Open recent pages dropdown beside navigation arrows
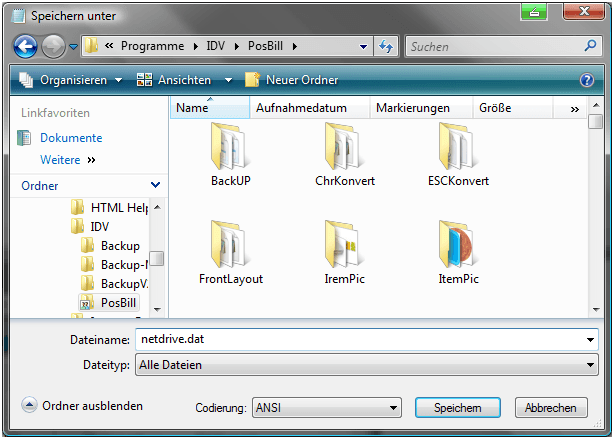Screen dimensions: 614x439 pos(73,47)
